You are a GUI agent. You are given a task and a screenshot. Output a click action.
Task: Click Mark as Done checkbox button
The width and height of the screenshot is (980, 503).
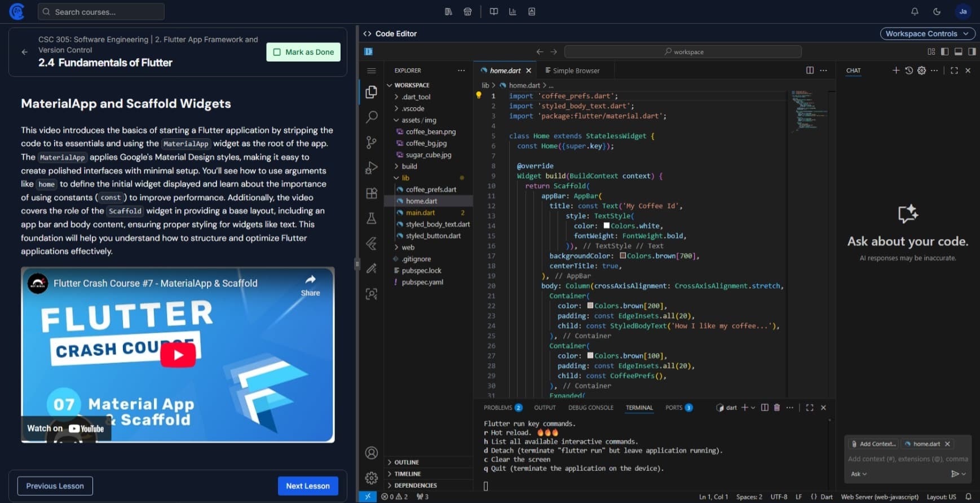(x=303, y=52)
